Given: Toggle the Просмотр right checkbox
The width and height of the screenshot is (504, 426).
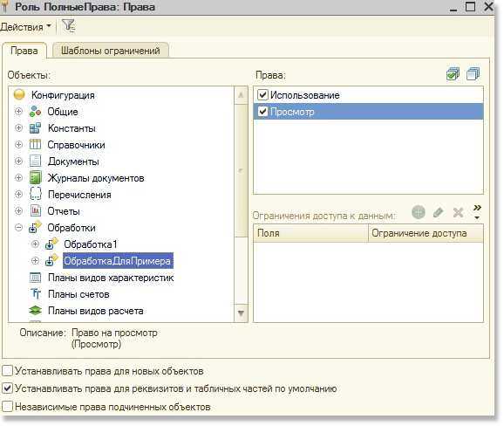Looking at the screenshot, I should 263,112.
